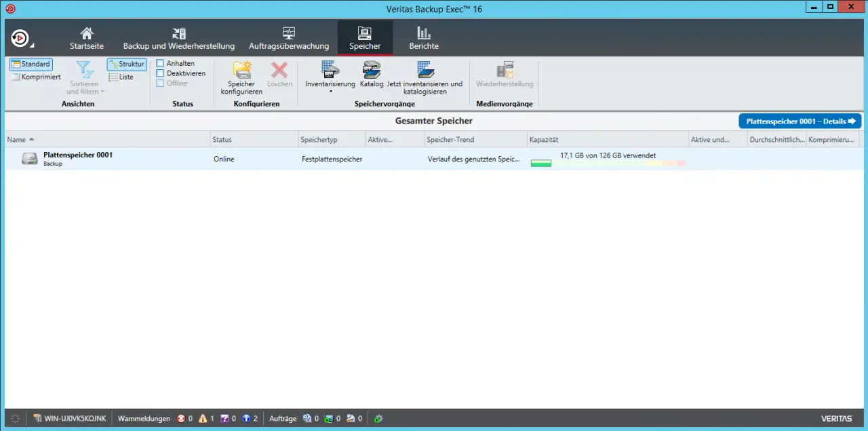The image size is (868, 431).
Task: Select Plattenspeicher 0001 disk icon
Action: pos(30,159)
